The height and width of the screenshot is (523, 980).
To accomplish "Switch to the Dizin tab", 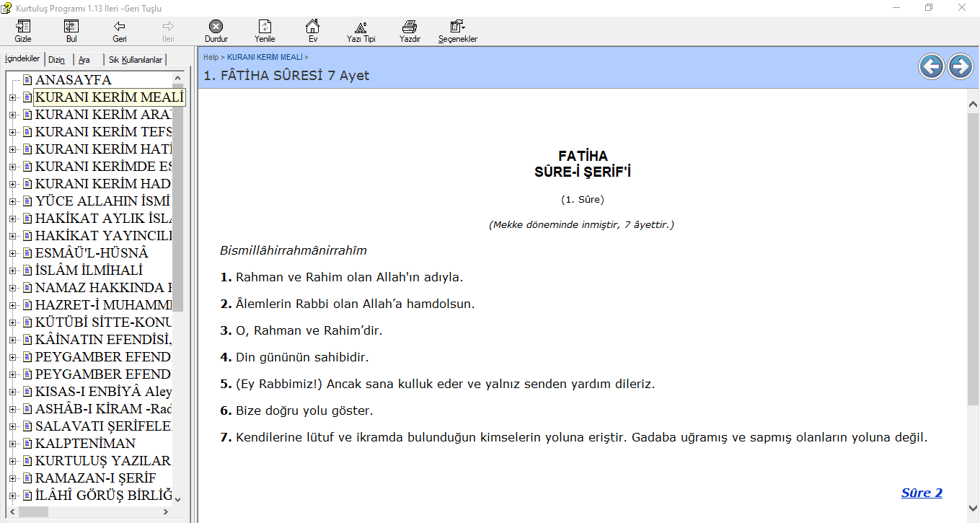I will pyautogui.click(x=57, y=60).
